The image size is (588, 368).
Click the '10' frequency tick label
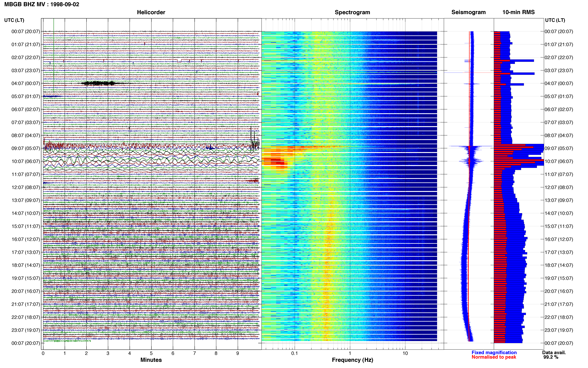pos(405,353)
